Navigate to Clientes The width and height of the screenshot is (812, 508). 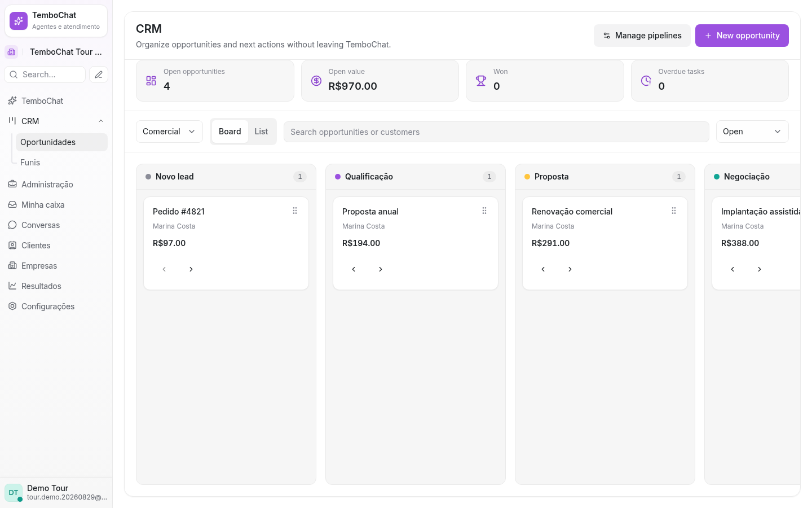(56, 246)
